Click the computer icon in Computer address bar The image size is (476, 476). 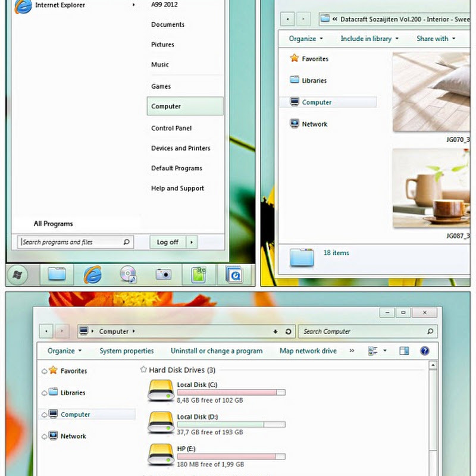(x=83, y=331)
